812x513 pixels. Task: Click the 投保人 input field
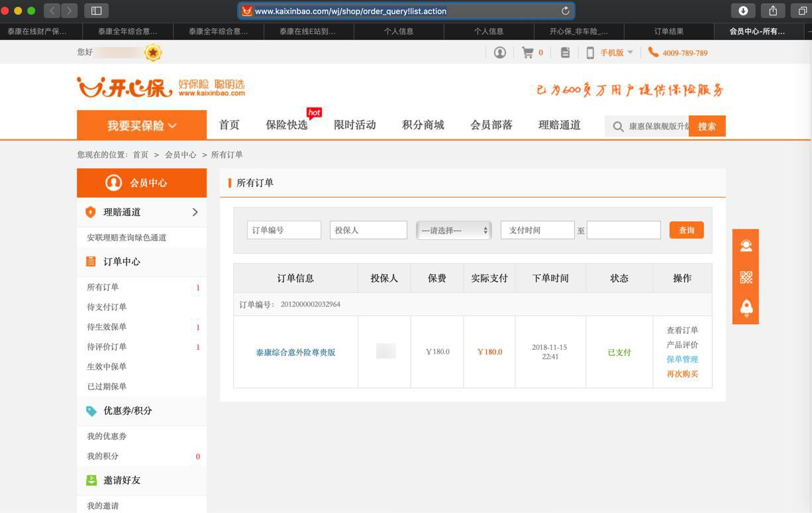pyautogui.click(x=368, y=230)
